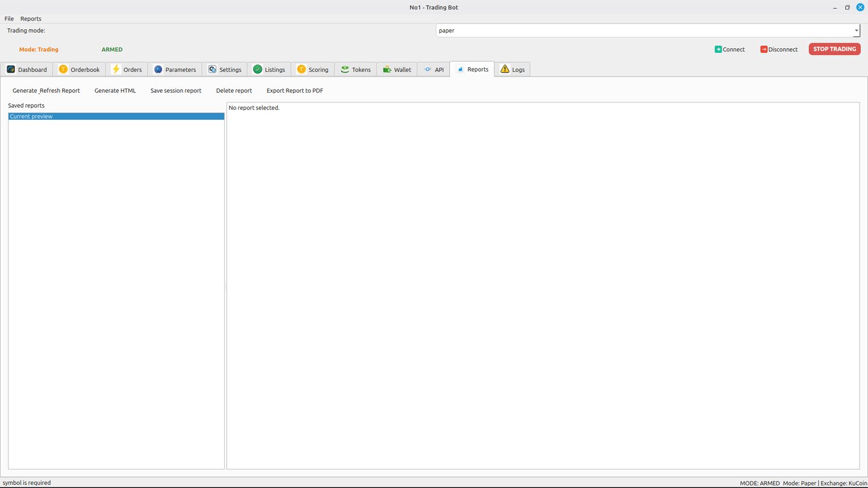Open the Reports menu in menu bar

click(x=31, y=19)
